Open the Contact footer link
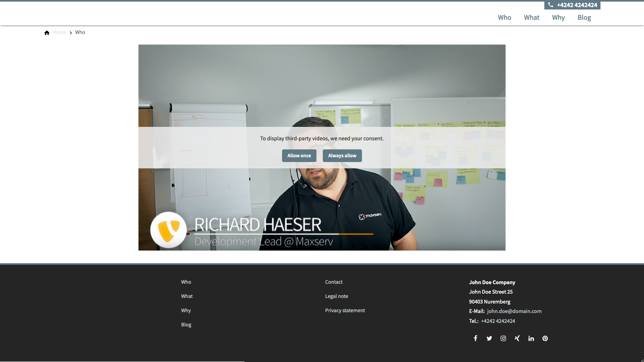The image size is (644, 362). tap(333, 282)
